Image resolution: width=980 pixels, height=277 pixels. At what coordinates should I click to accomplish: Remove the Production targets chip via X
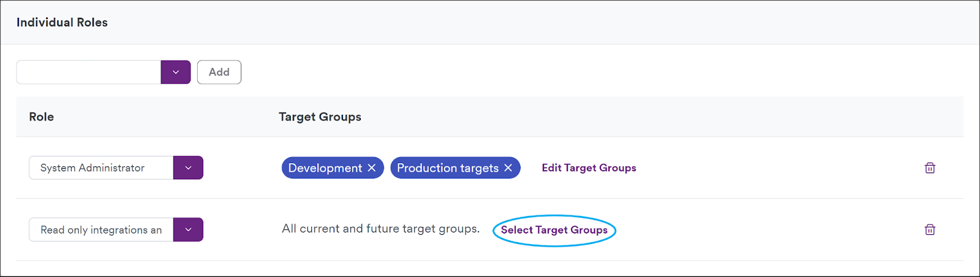pyautogui.click(x=508, y=168)
